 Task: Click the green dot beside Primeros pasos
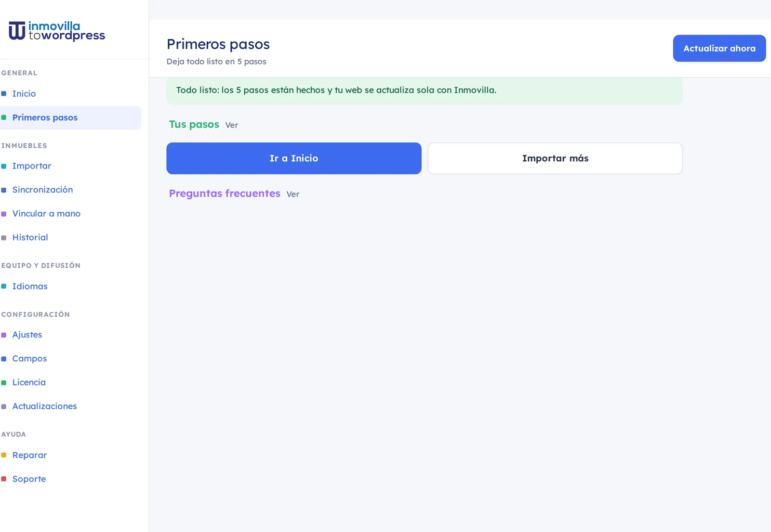pos(4,117)
